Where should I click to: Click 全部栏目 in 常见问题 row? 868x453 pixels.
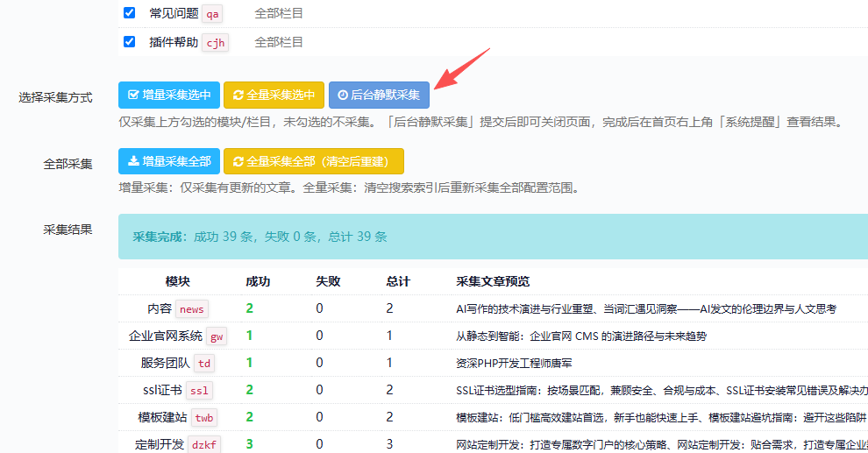pyautogui.click(x=279, y=13)
